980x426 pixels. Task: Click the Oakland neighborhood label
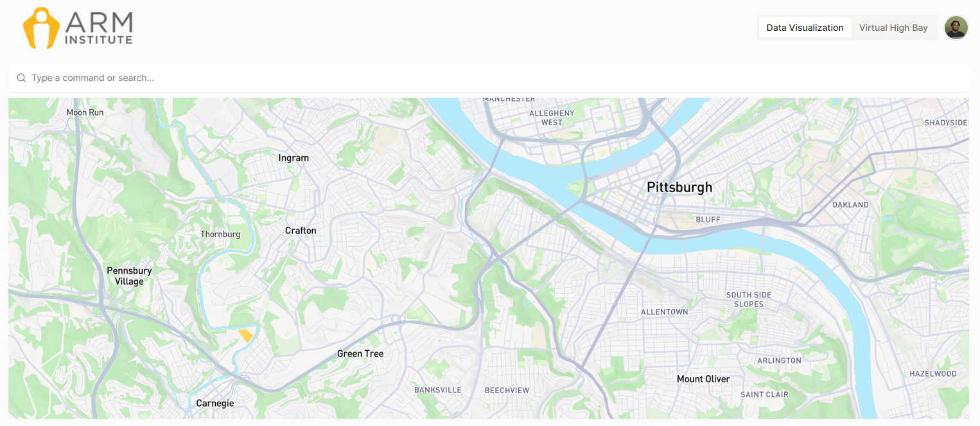pos(850,205)
